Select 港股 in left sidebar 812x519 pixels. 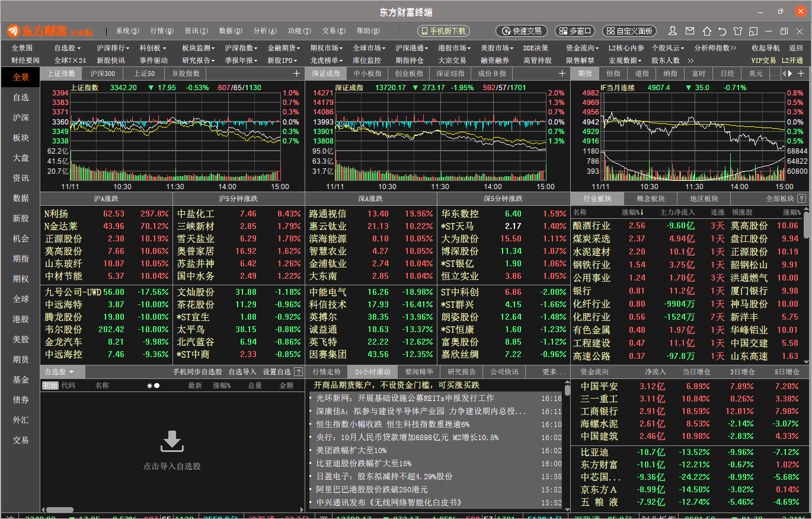click(21, 319)
